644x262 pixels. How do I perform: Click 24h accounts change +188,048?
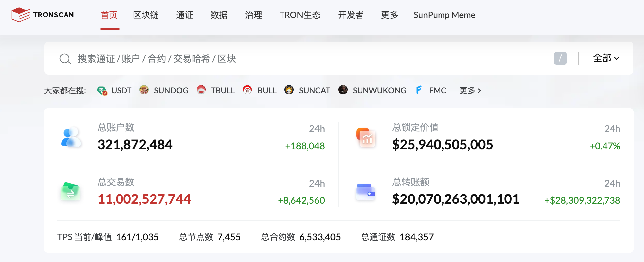pyautogui.click(x=305, y=146)
